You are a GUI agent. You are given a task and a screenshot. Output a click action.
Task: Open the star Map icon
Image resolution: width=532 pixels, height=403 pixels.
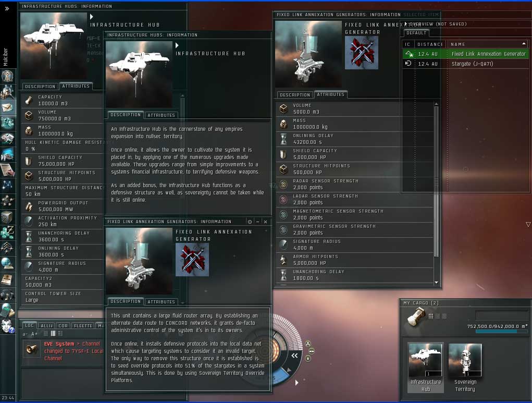pos(7,186)
